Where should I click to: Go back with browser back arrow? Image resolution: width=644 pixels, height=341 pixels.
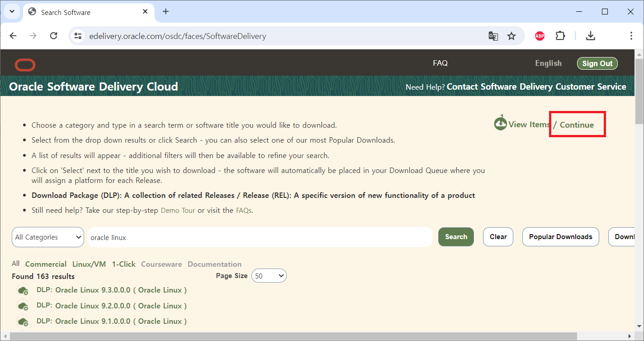[x=13, y=36]
